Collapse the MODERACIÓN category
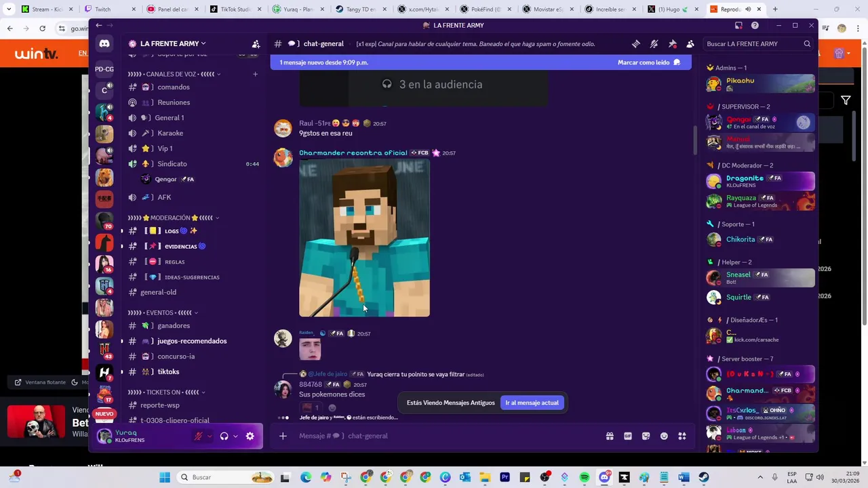This screenshot has height=488, width=868. point(174,218)
